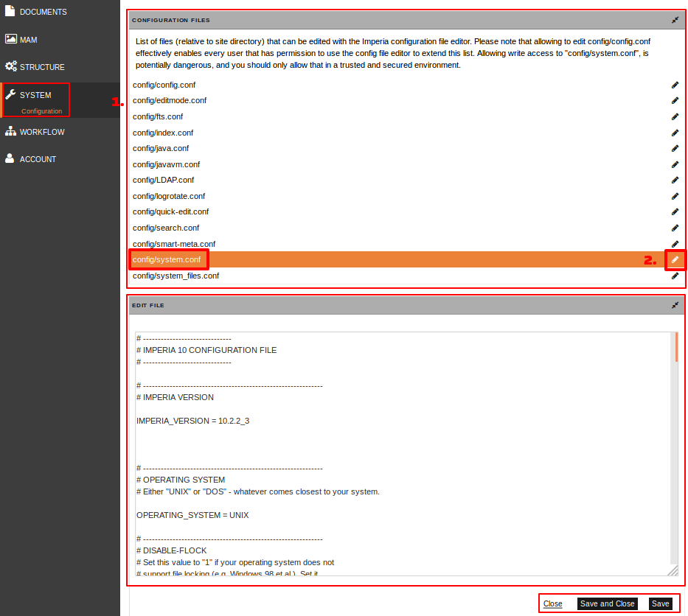
Task: Click the Close link
Action: tap(552, 603)
